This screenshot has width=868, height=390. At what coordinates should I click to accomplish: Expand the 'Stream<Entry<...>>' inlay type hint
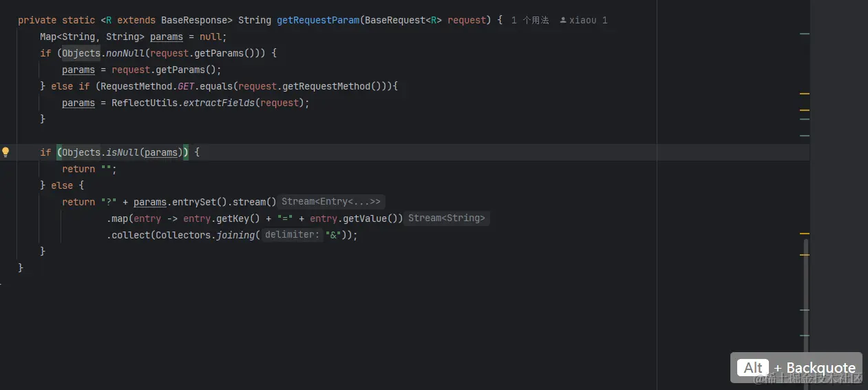click(x=331, y=202)
